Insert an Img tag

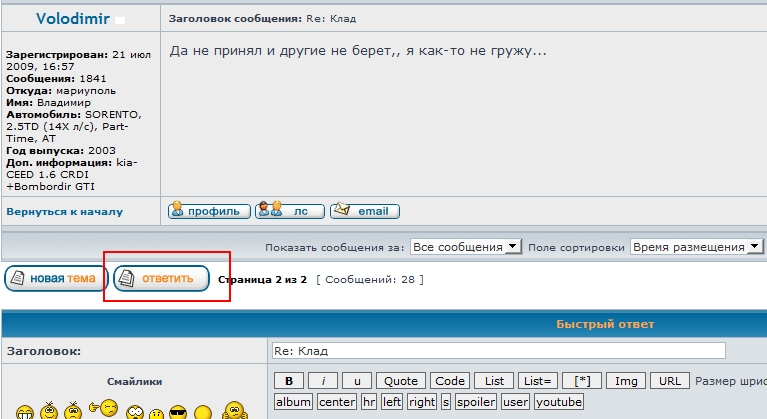pos(627,381)
